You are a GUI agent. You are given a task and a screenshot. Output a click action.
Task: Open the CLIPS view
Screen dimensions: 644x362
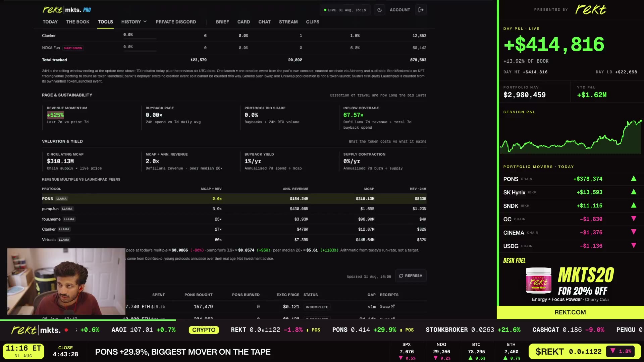pyautogui.click(x=313, y=22)
